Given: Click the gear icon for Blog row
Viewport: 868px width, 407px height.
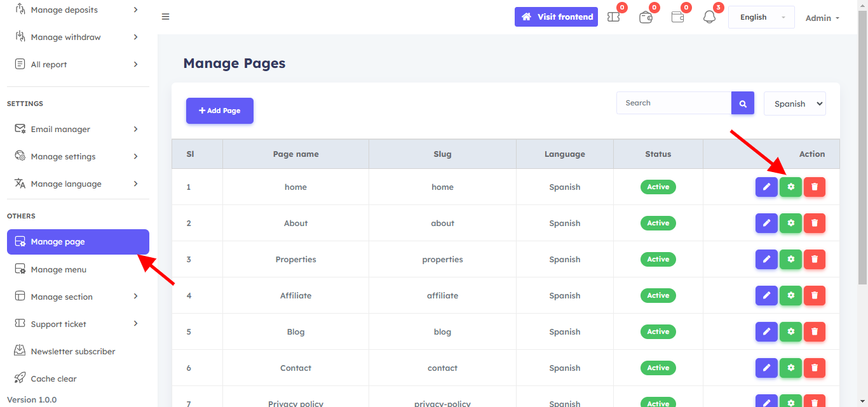Looking at the screenshot, I should 790,332.
